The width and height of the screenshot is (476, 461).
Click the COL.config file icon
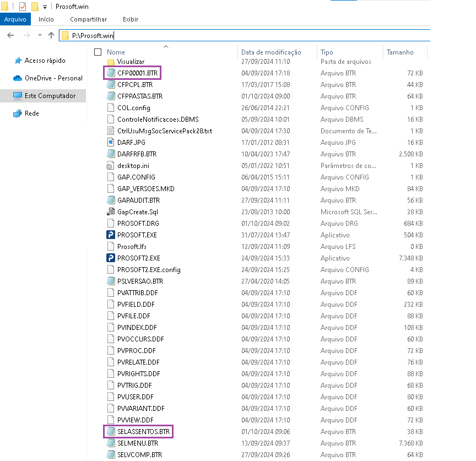click(x=111, y=108)
